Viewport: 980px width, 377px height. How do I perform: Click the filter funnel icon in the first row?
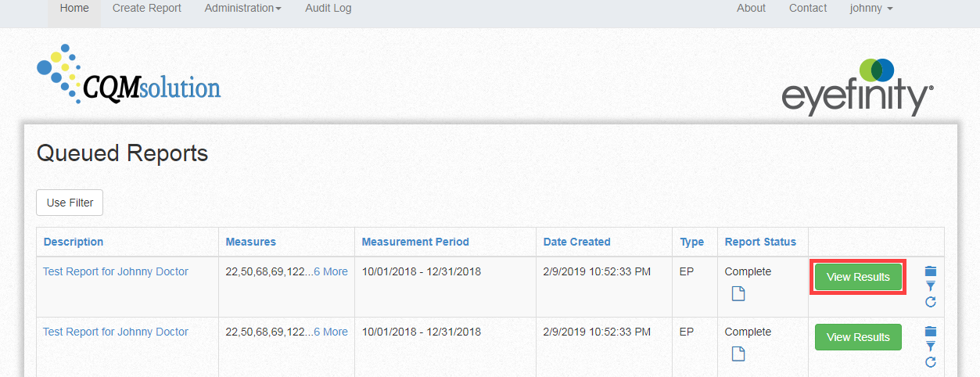pyautogui.click(x=930, y=286)
